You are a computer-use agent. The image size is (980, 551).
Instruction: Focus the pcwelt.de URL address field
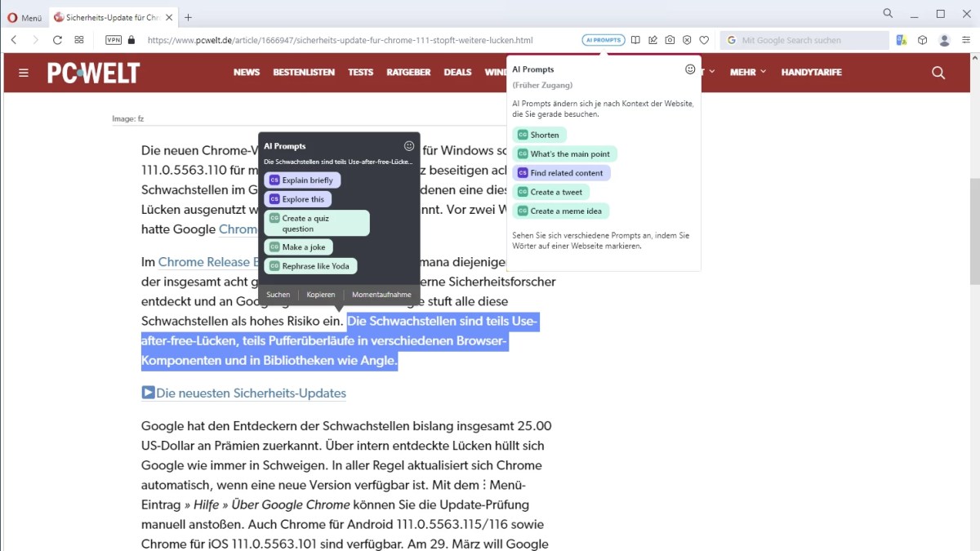340,40
